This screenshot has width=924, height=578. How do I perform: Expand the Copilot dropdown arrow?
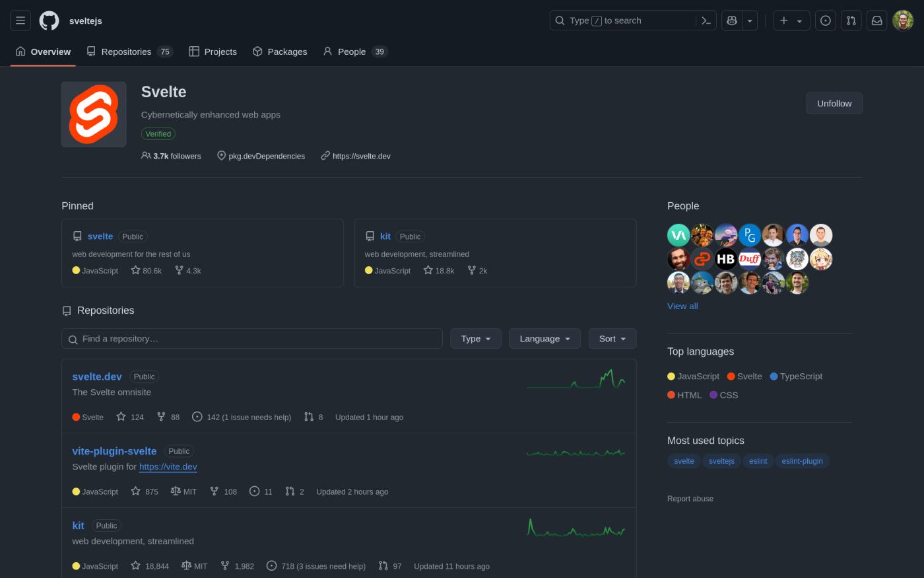pyautogui.click(x=750, y=20)
